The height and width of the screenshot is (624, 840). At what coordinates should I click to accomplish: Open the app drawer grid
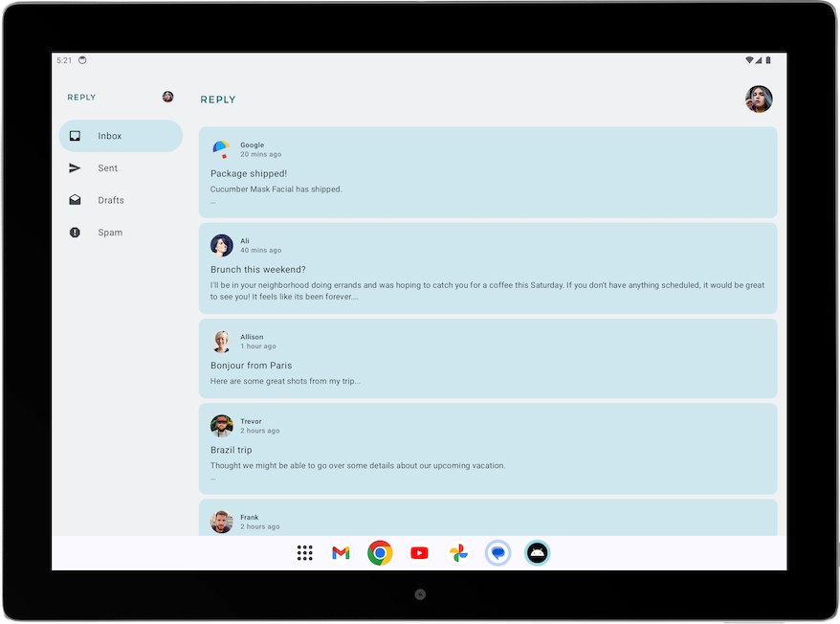[303, 552]
